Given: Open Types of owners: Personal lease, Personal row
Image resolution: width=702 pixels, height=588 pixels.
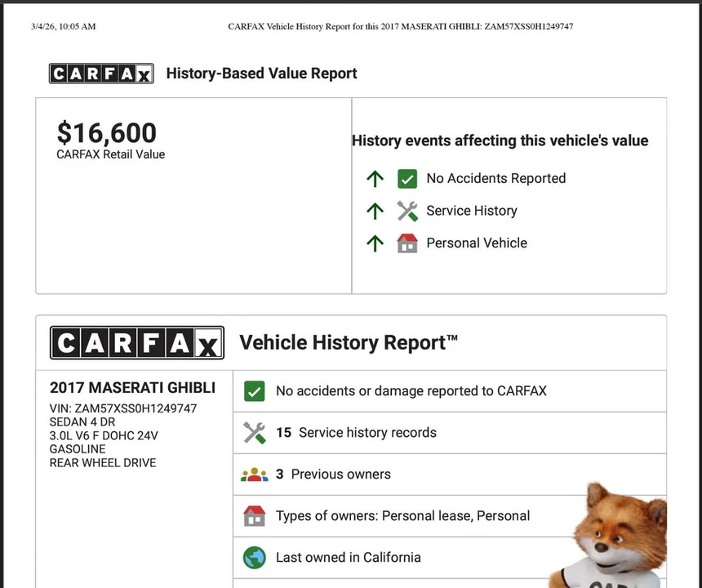Looking at the screenshot, I should (450, 516).
